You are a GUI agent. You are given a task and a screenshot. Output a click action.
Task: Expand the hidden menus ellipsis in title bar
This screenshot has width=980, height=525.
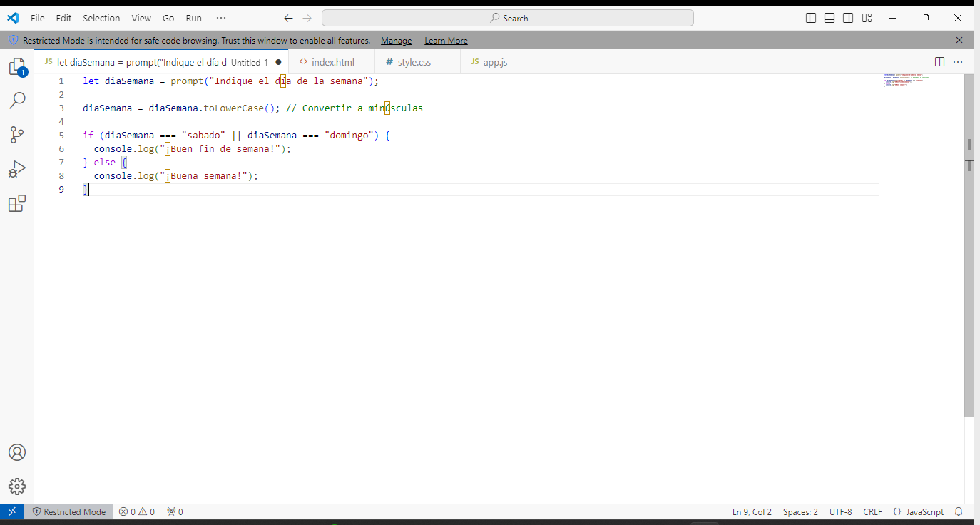pyautogui.click(x=221, y=18)
